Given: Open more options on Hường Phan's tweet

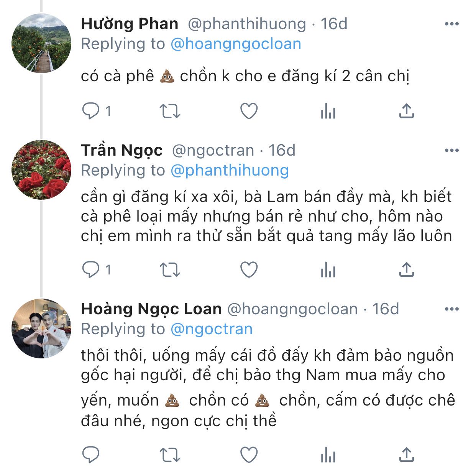Looking at the screenshot, I should (452, 24).
